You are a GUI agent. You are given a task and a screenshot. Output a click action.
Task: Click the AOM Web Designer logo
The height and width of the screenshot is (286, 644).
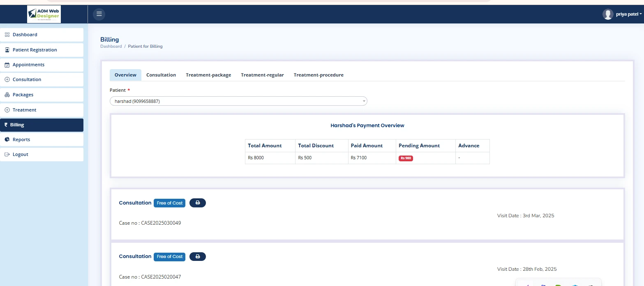pyautogui.click(x=44, y=14)
